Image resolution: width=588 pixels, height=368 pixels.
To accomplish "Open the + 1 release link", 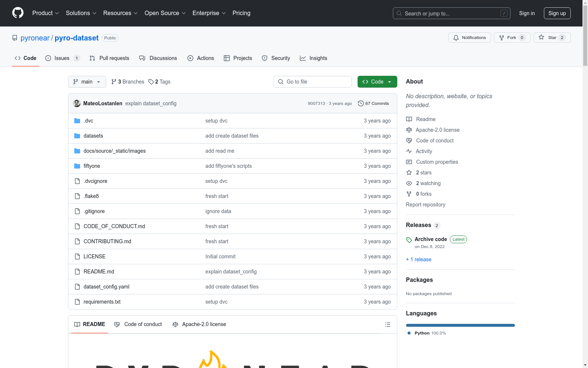I will coord(419,259).
